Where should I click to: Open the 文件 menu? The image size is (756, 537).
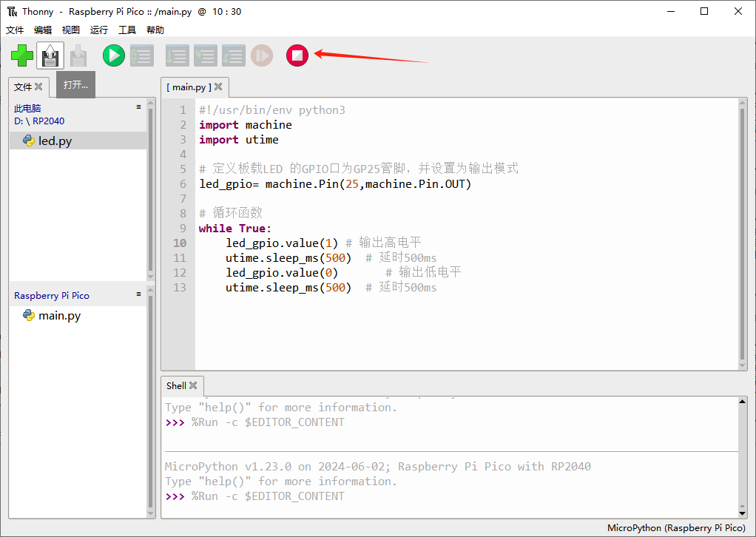click(x=15, y=30)
